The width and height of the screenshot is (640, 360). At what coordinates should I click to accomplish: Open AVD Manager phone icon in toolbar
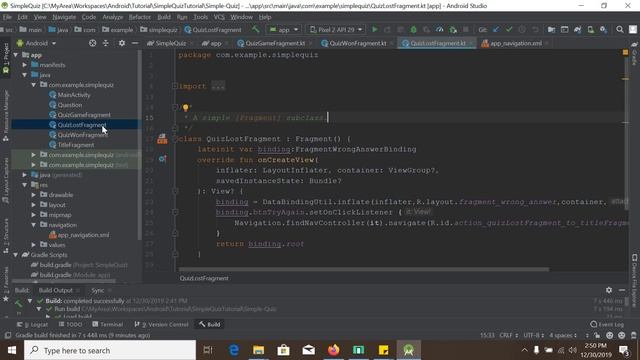pyautogui.click(x=590, y=29)
